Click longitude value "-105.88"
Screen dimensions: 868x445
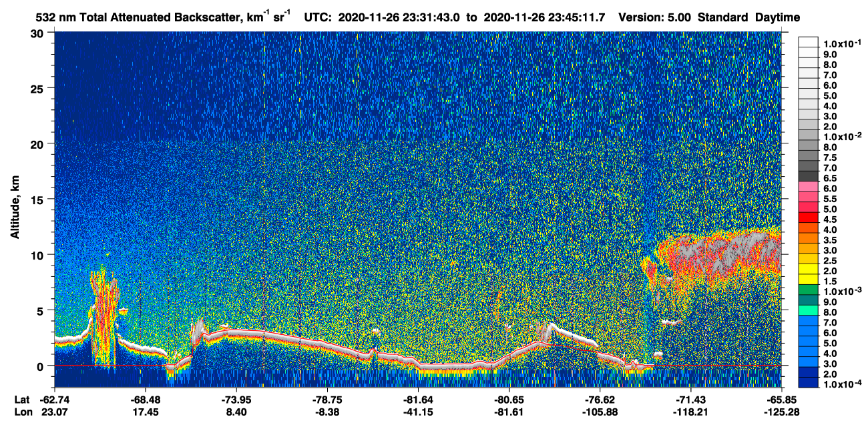(600, 412)
